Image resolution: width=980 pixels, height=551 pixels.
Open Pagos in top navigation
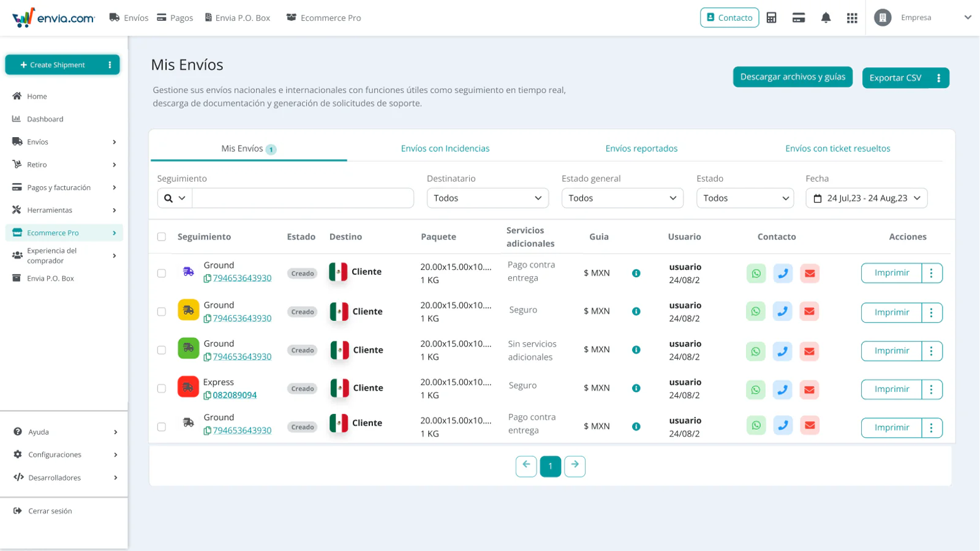pyautogui.click(x=175, y=18)
